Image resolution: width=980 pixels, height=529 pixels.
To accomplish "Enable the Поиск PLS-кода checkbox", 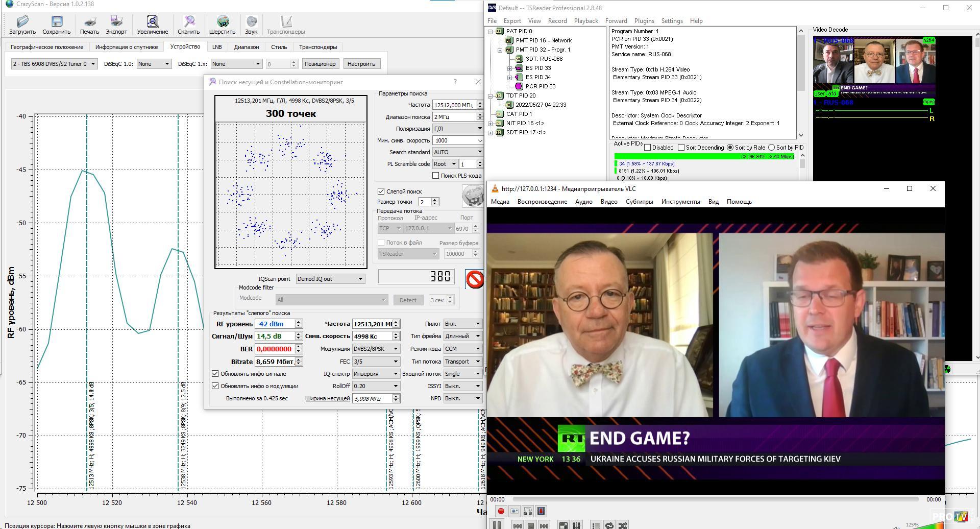I will point(435,176).
